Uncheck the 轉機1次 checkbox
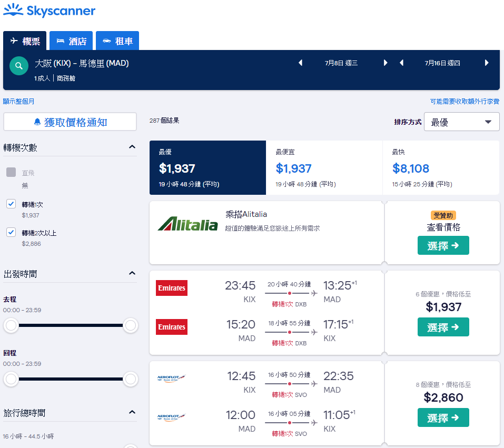This screenshot has height=448, width=504. pos(11,204)
